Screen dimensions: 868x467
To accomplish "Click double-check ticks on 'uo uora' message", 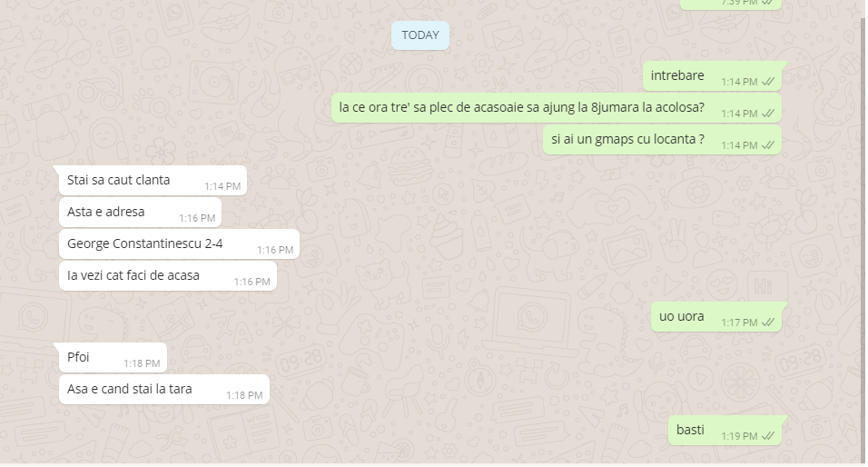I will [x=768, y=323].
